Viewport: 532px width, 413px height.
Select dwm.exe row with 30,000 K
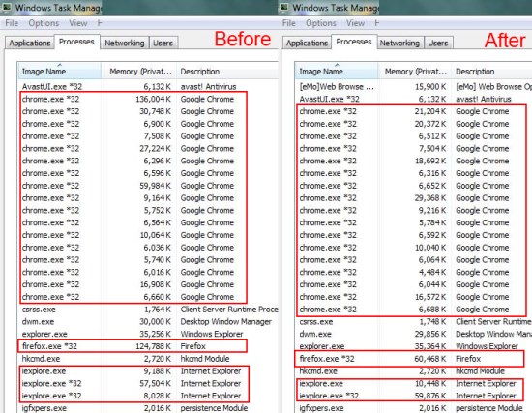click(x=148, y=322)
